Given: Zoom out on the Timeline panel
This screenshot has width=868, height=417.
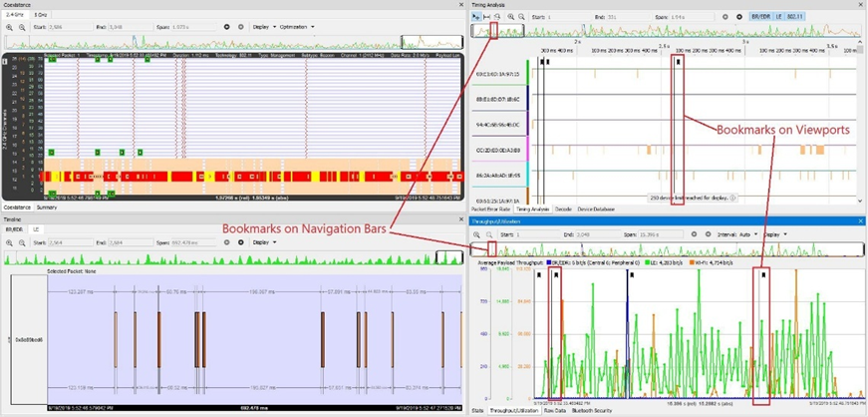Looking at the screenshot, I should click(x=22, y=242).
